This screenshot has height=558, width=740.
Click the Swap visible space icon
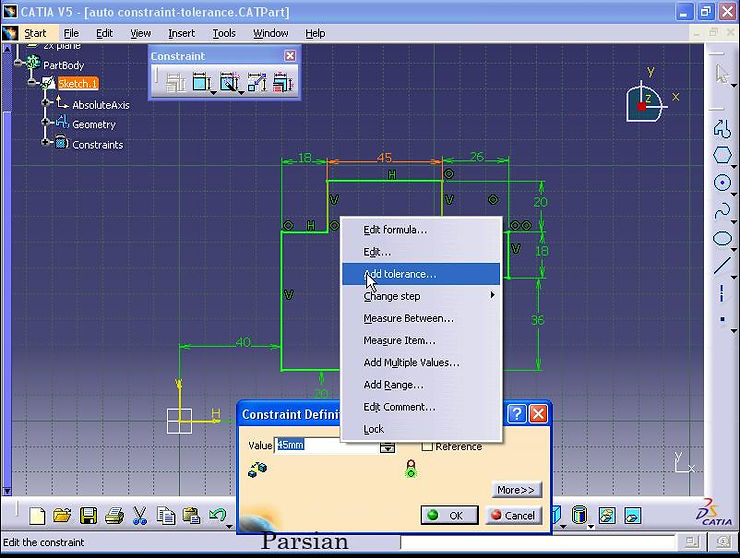click(633, 515)
